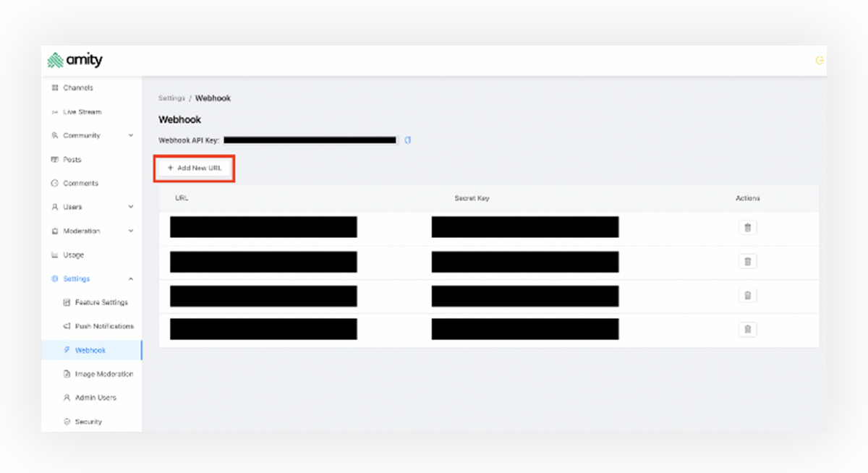Expand the Moderation menu chevron

coord(131,231)
